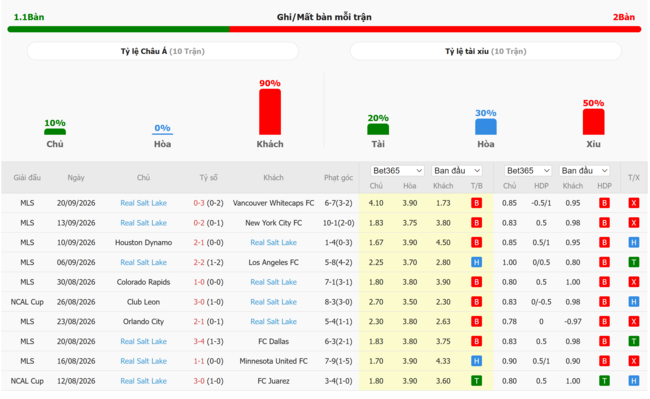Image resolution: width=650 pixels, height=399 pixels.
Task: Click T/X badge X in Vancouver Whitecaps row
Action: click(x=633, y=203)
